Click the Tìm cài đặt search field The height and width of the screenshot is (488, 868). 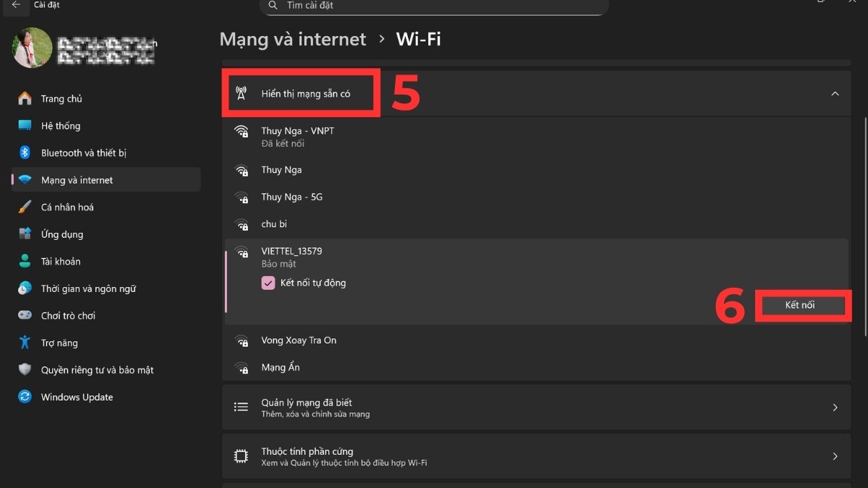point(434,5)
